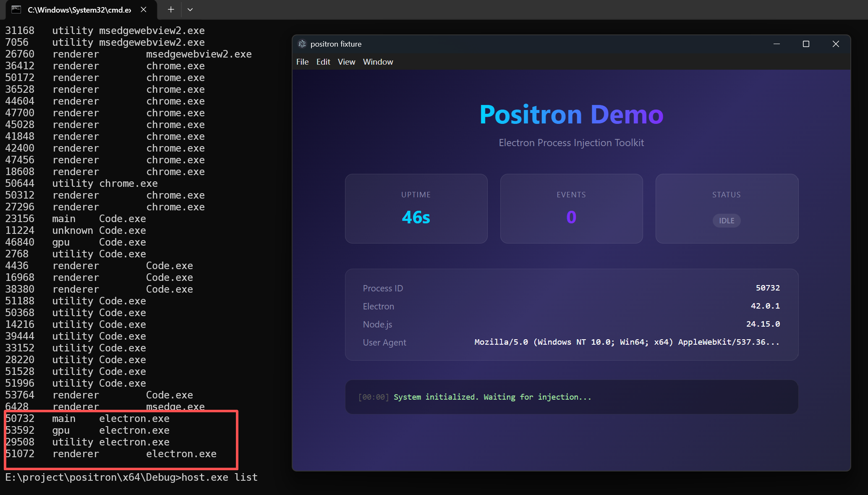Open the View menu in positron fixture

pyautogui.click(x=346, y=62)
